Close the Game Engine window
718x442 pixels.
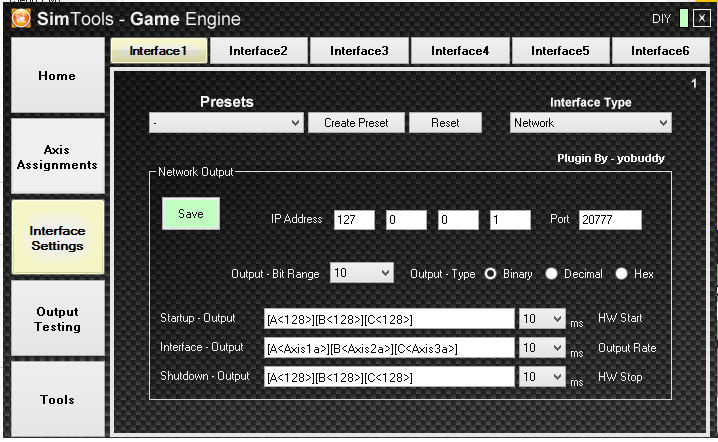(702, 18)
